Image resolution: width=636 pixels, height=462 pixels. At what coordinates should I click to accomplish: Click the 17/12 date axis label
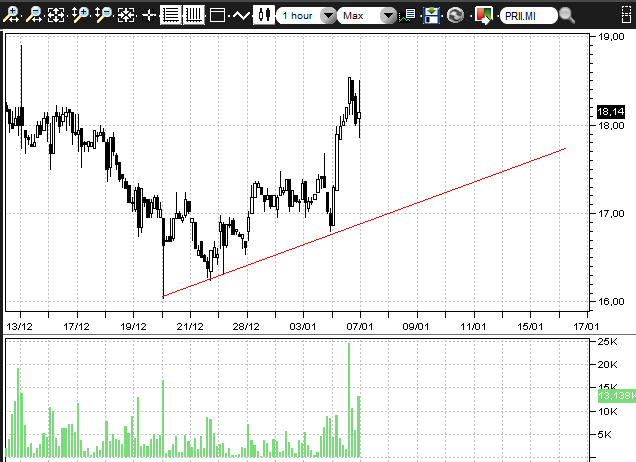click(x=76, y=326)
